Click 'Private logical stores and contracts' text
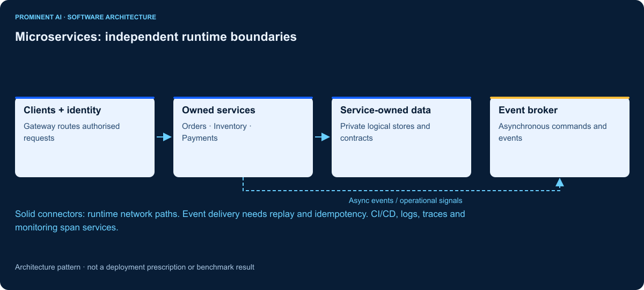The height and width of the screenshot is (290, 644). [x=385, y=132]
